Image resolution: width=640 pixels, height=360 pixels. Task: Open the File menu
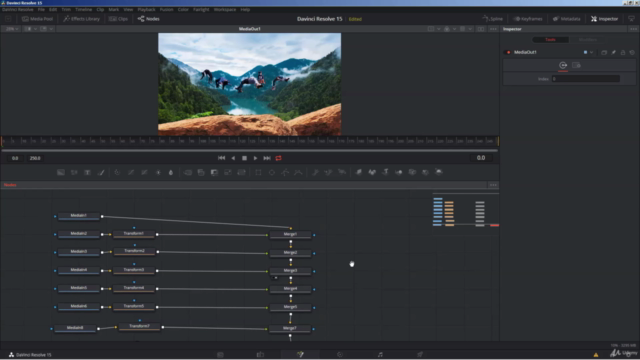click(x=41, y=9)
